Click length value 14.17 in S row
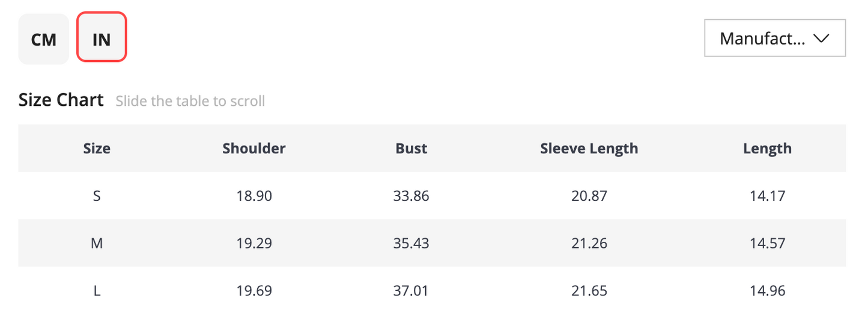 [767, 196]
